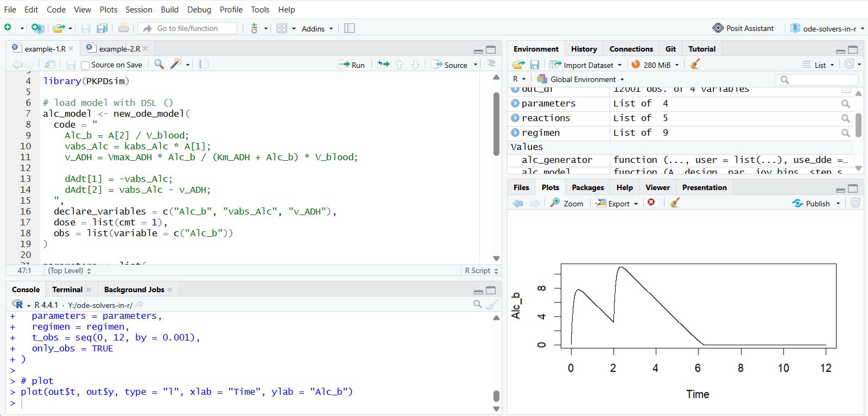Open the Session menu
The image size is (868, 416).
click(138, 9)
